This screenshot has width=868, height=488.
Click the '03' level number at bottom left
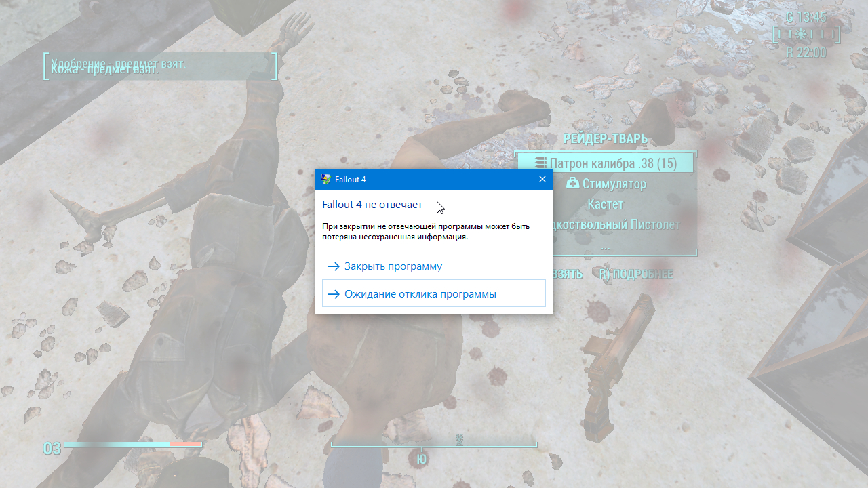click(52, 448)
